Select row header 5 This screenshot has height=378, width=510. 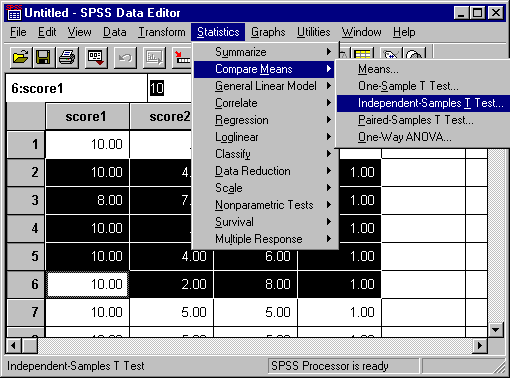[x=26, y=256]
